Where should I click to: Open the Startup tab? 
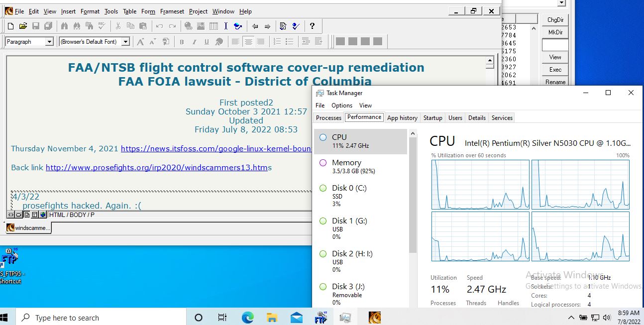(x=432, y=118)
